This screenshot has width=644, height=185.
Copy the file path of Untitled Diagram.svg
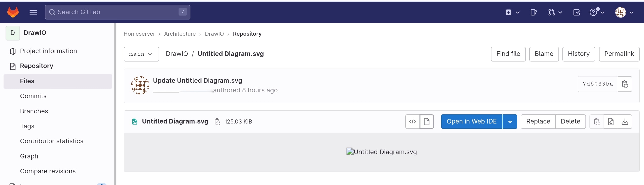tap(217, 121)
